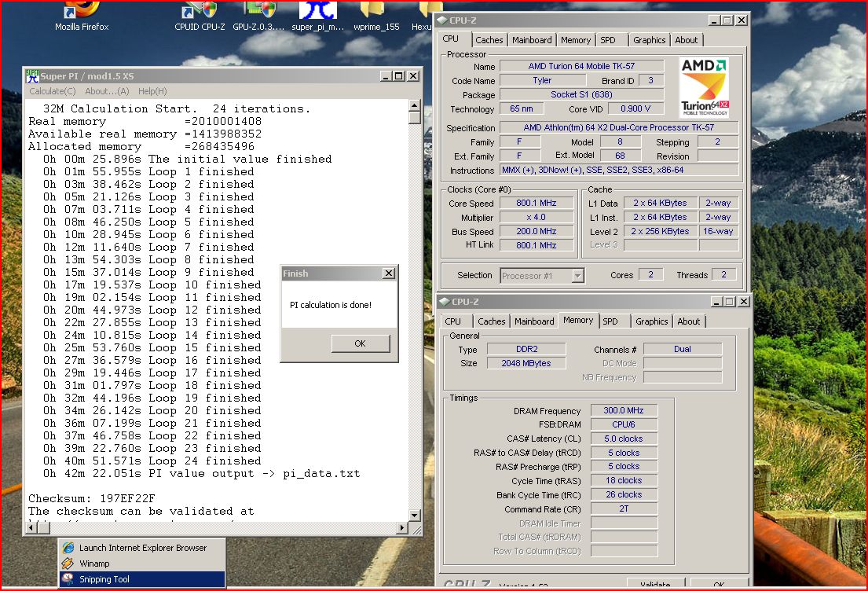This screenshot has width=868, height=591.
Task: Open the CPUID CPU-Z desktop shortcut
Action: pyautogui.click(x=200, y=16)
